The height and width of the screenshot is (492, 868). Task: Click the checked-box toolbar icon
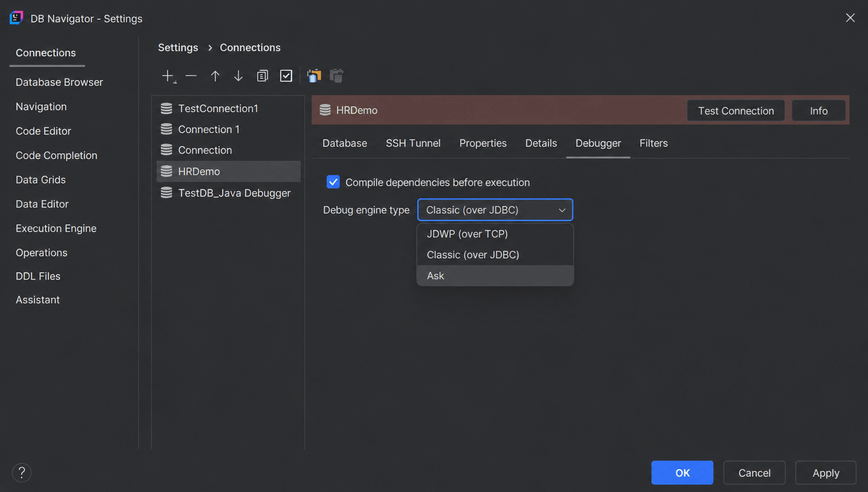(x=286, y=76)
